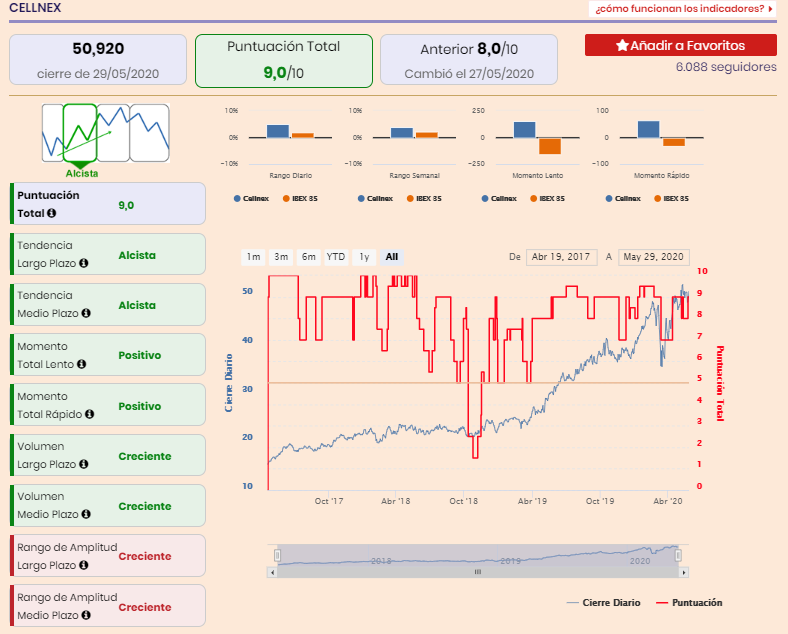Select the All chart range

[391, 257]
